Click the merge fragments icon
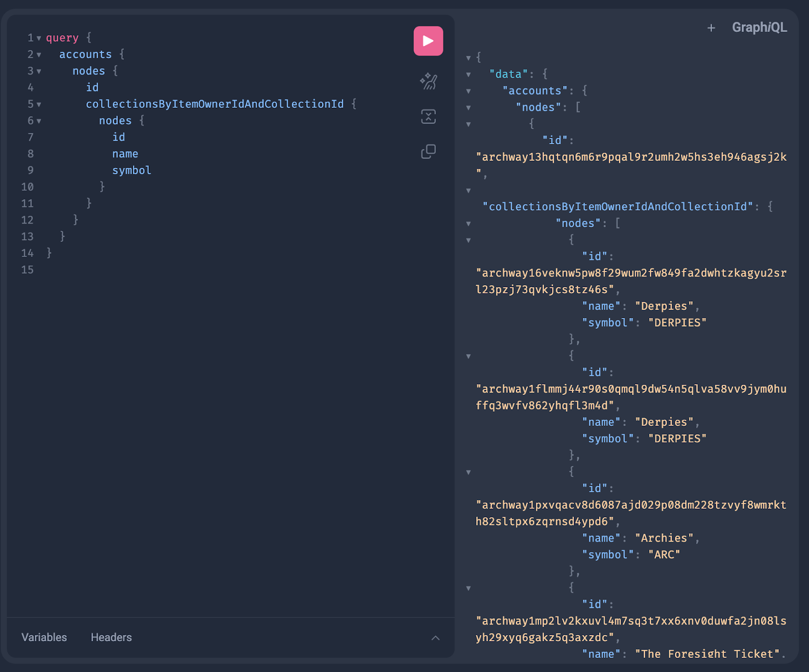The width and height of the screenshot is (809, 672). 428,116
